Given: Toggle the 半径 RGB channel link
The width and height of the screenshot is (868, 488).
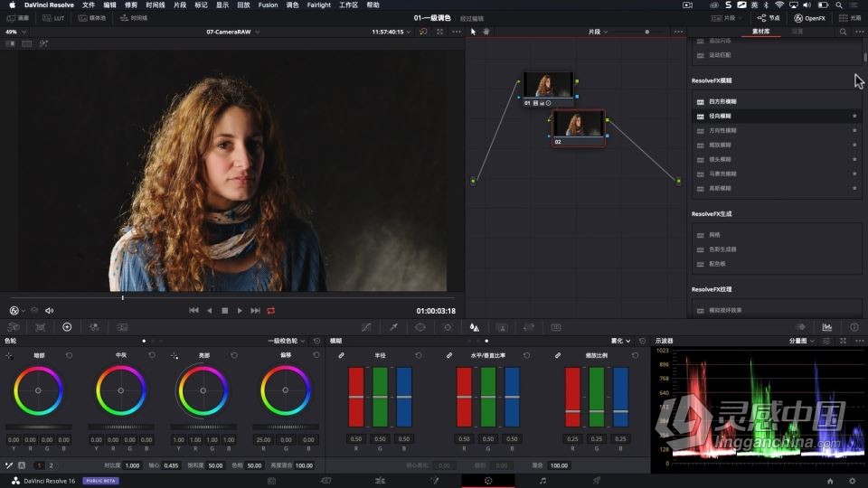Looking at the screenshot, I should [x=341, y=355].
